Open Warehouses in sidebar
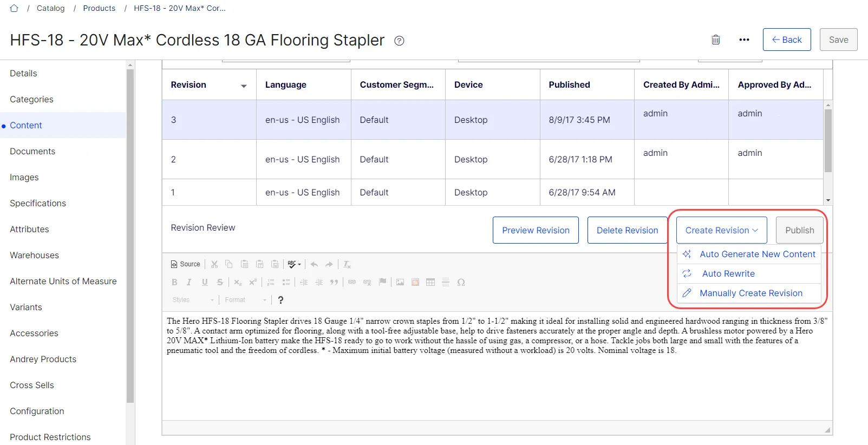Viewport: 868px width, 445px height. (x=34, y=255)
